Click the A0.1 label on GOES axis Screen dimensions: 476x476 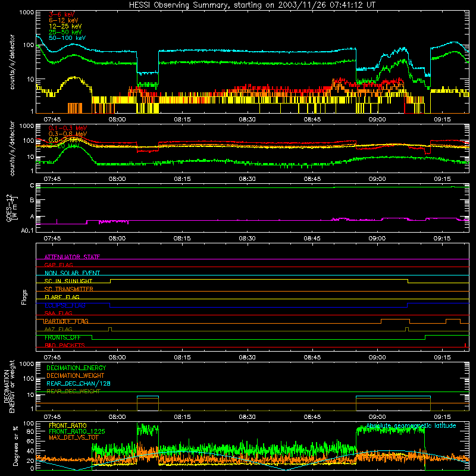[x=27, y=230]
